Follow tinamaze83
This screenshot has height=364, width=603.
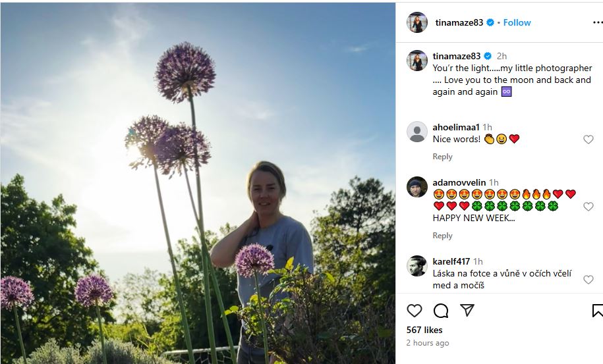517,22
